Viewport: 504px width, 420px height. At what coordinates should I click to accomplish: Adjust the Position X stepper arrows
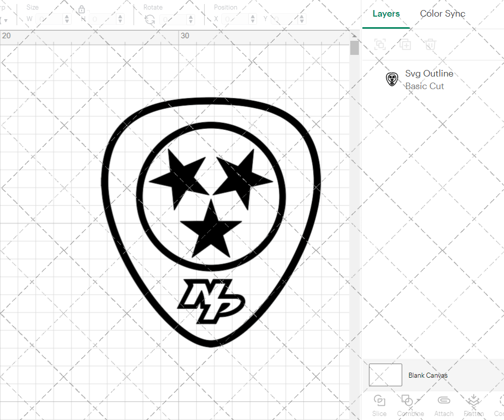(x=253, y=19)
